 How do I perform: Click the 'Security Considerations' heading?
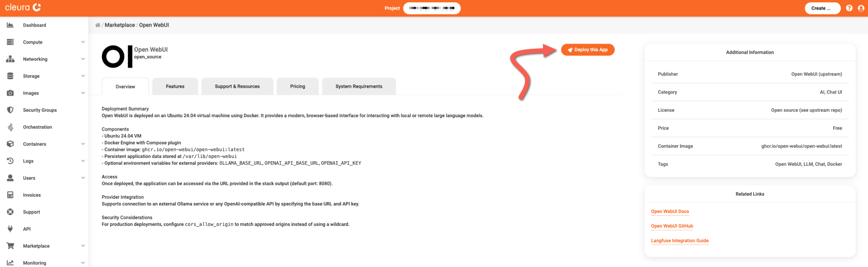point(127,218)
